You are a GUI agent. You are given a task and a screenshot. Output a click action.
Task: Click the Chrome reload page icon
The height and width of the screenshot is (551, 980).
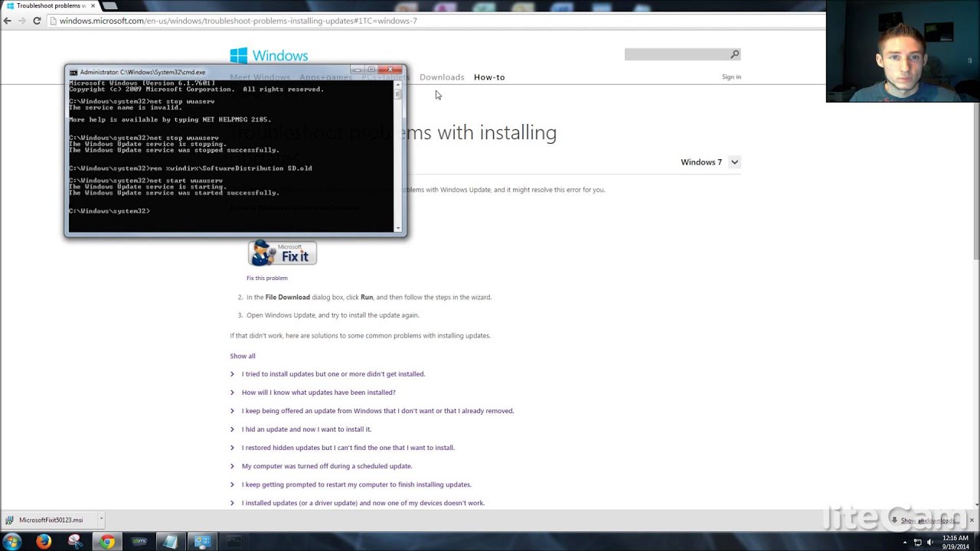click(x=37, y=21)
